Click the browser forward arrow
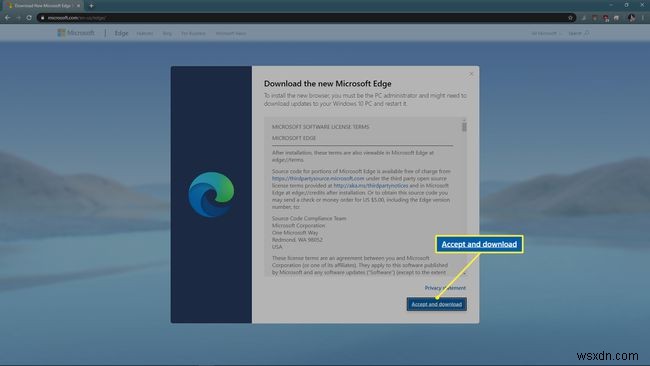650x366 pixels. [x=18, y=18]
